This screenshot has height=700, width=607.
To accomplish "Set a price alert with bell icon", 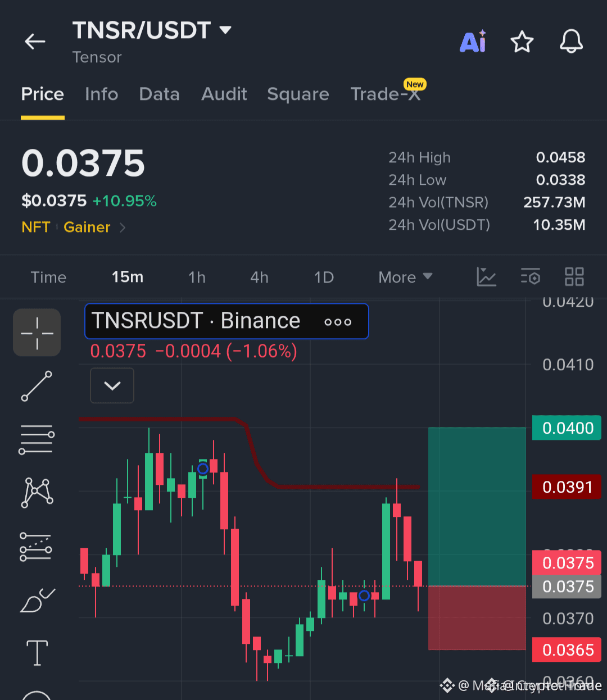I will click(x=571, y=42).
